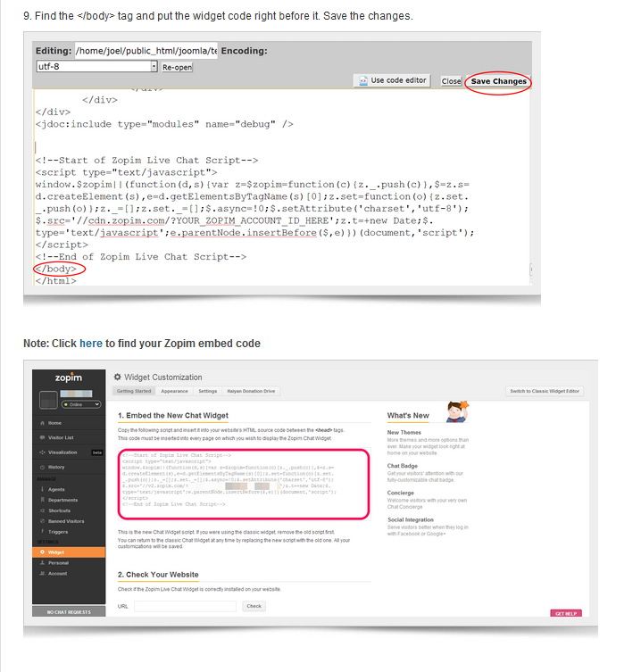Click the Chat Badge heading
This screenshot has height=672, width=641.
click(402, 466)
